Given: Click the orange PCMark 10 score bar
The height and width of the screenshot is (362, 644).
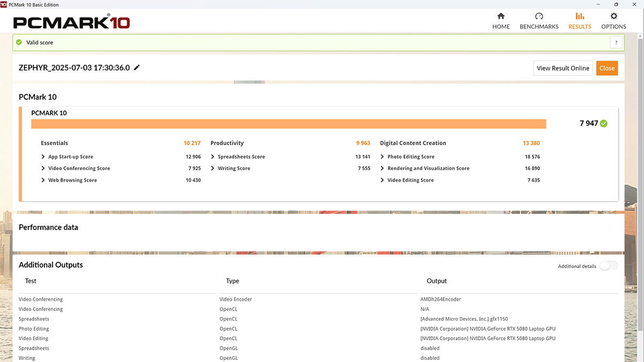Looking at the screenshot, I should 289,124.
